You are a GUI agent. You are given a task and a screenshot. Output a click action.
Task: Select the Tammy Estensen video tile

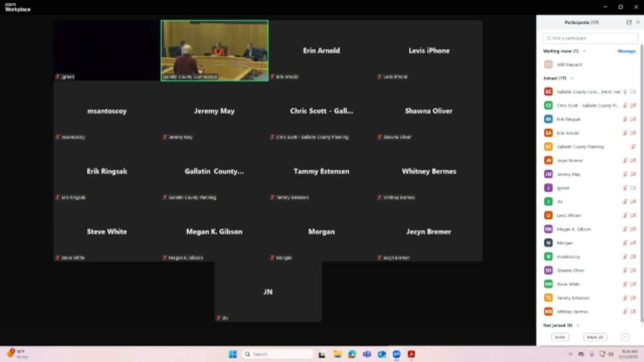[x=321, y=171]
